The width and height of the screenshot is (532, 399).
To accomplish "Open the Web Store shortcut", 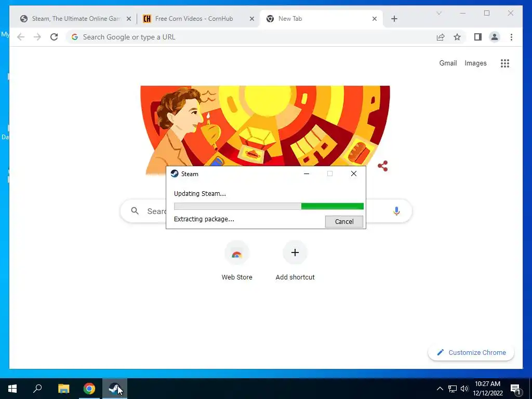I will pyautogui.click(x=237, y=261).
